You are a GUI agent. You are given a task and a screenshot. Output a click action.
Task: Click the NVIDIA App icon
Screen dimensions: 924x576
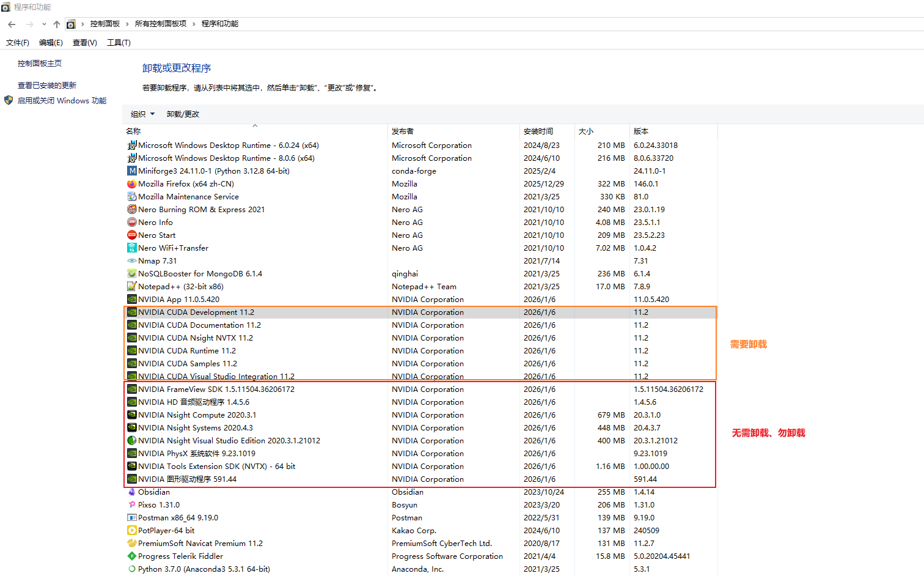pos(131,300)
